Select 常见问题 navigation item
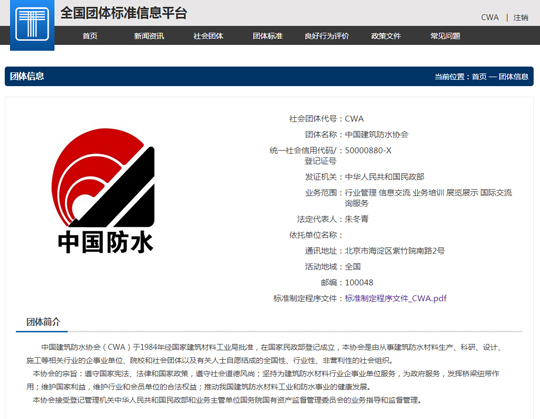The image size is (540, 419). point(445,36)
